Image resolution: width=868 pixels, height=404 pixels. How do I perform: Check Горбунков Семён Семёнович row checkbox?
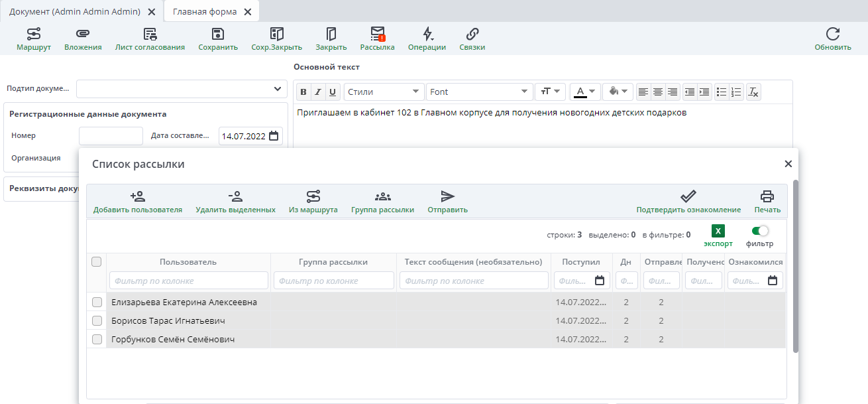[x=97, y=339]
